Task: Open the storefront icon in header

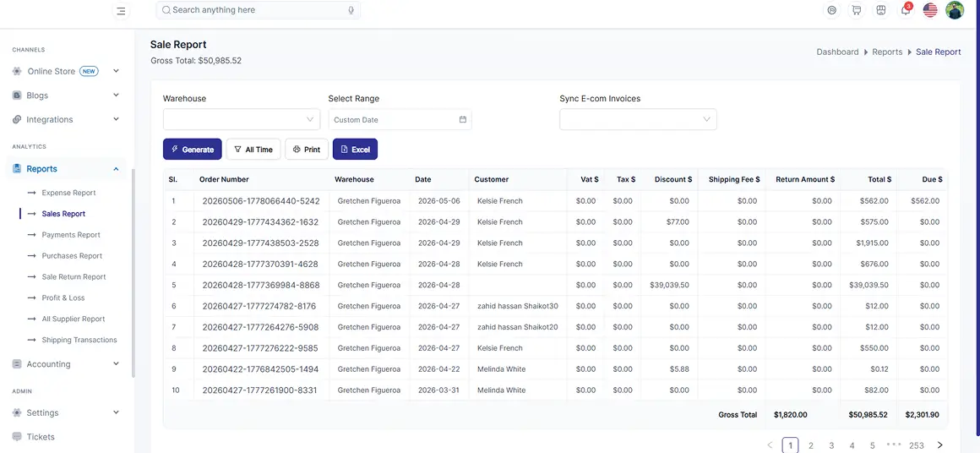Action: (x=880, y=10)
